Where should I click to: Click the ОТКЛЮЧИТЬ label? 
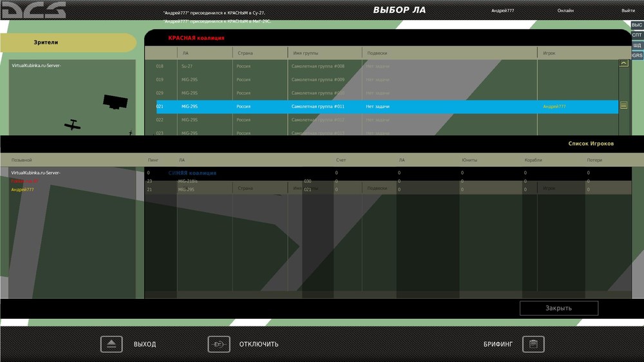click(x=259, y=345)
